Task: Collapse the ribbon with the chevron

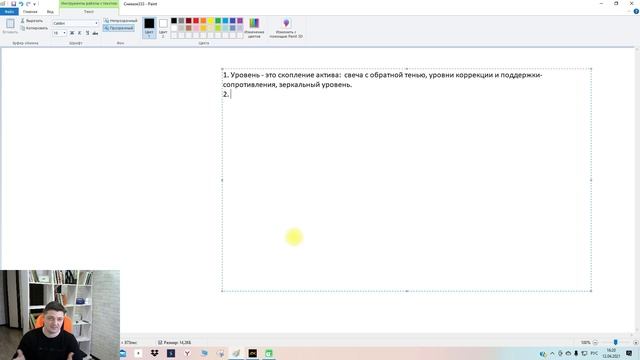Action: 629,11
